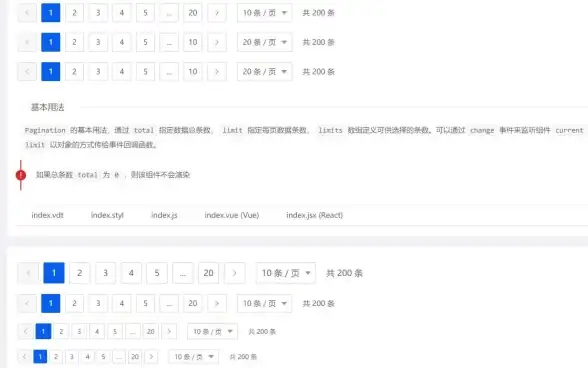This screenshot has width=588, height=368.
Task: Click previous-page arrow in the largest pagination row
Action: pyautogui.click(x=28, y=273)
